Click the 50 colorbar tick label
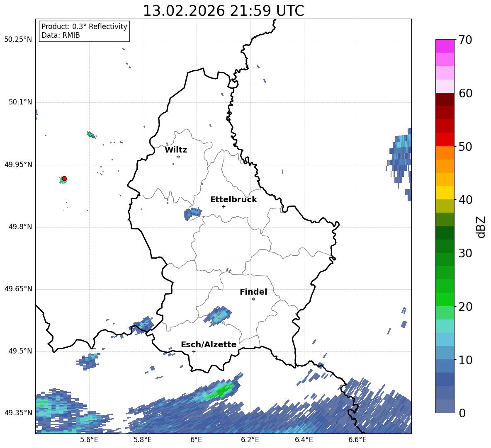The width and height of the screenshot is (491, 448). click(x=465, y=146)
